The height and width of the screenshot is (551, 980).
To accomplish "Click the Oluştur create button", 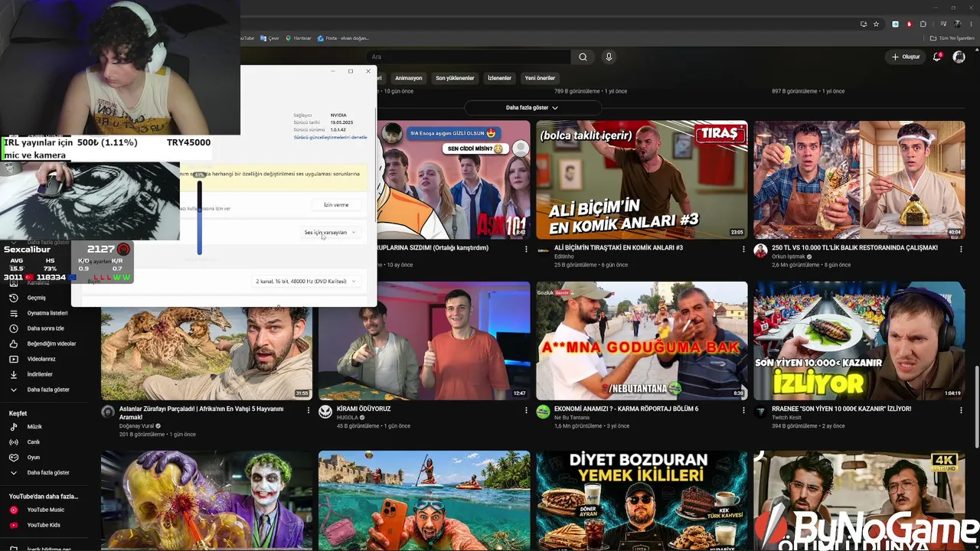I will point(906,57).
